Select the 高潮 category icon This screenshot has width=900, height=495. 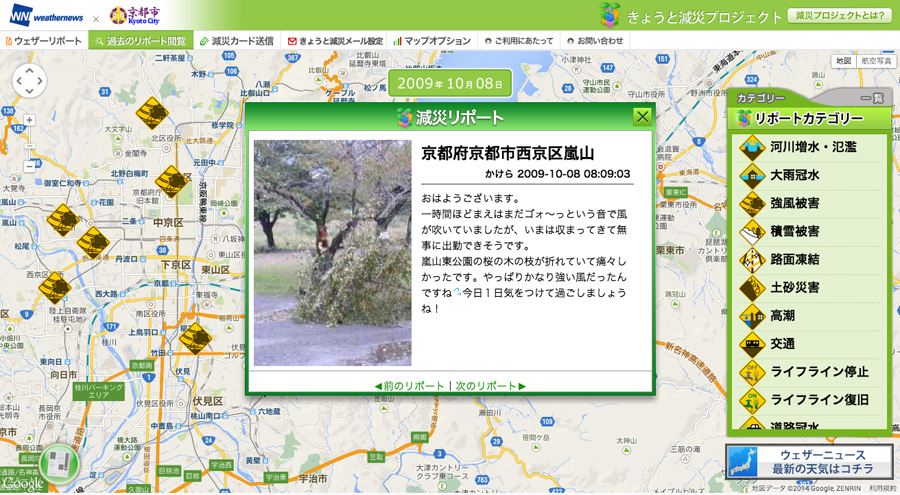(751, 316)
